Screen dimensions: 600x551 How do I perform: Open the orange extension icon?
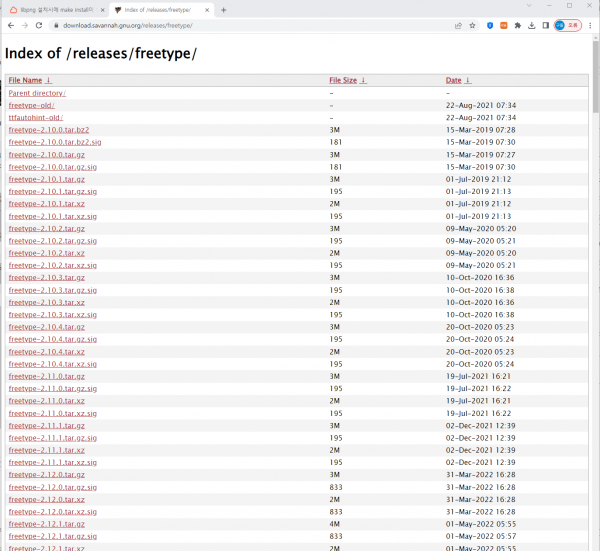(504, 26)
